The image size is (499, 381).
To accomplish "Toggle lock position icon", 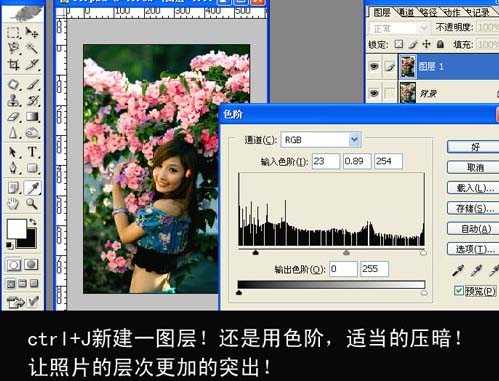I will (427, 44).
